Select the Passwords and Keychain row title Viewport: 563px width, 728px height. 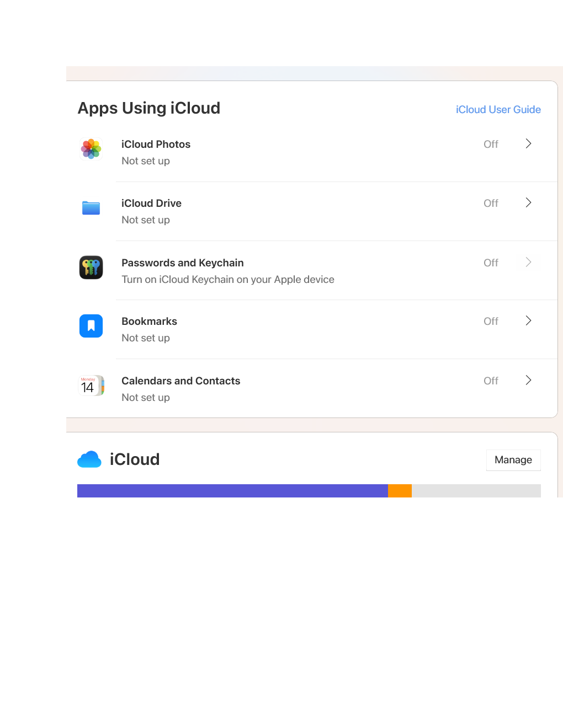183,263
